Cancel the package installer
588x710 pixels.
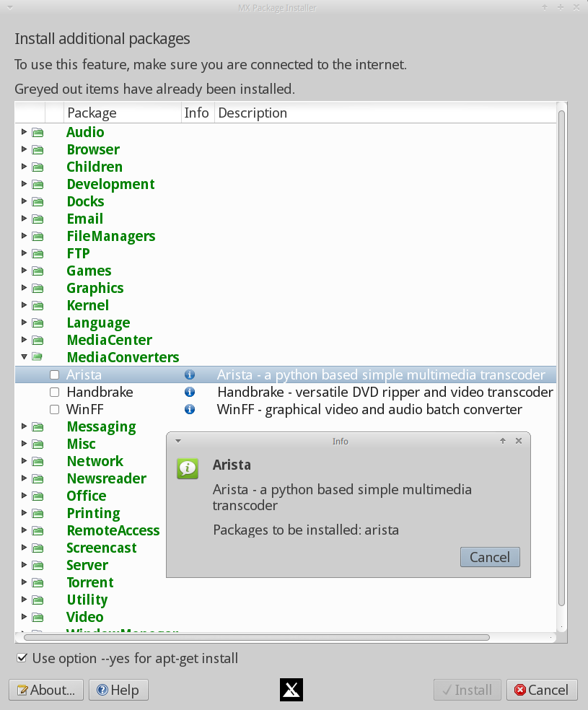pyautogui.click(x=542, y=690)
